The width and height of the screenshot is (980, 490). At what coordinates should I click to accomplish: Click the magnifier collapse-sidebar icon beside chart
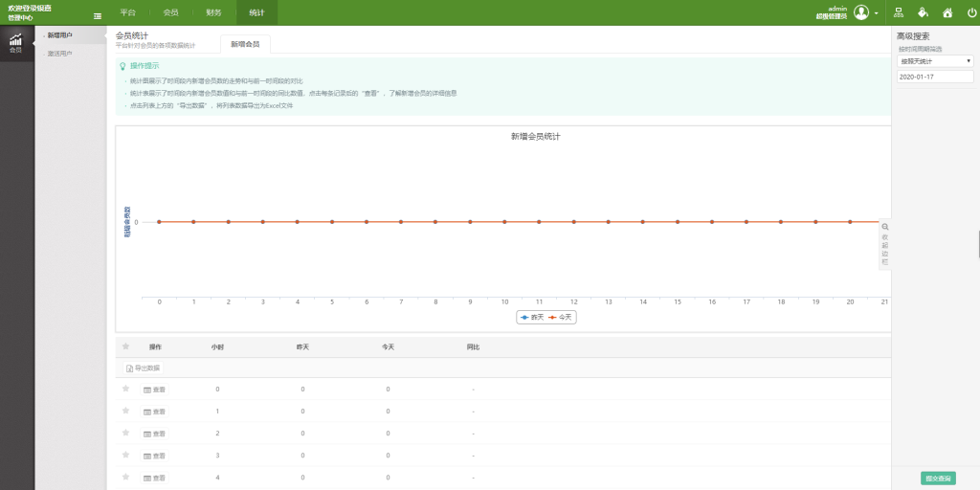[x=884, y=227]
